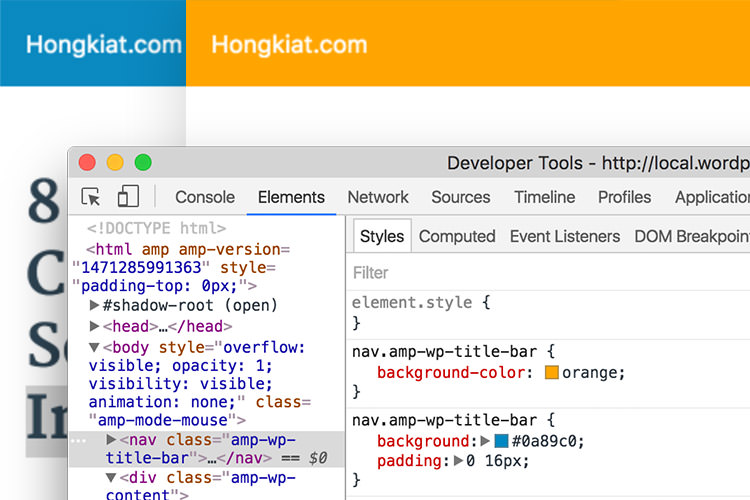The width and height of the screenshot is (750, 500).
Task: Collapse the div amp-wp-content node
Action: click(111, 478)
